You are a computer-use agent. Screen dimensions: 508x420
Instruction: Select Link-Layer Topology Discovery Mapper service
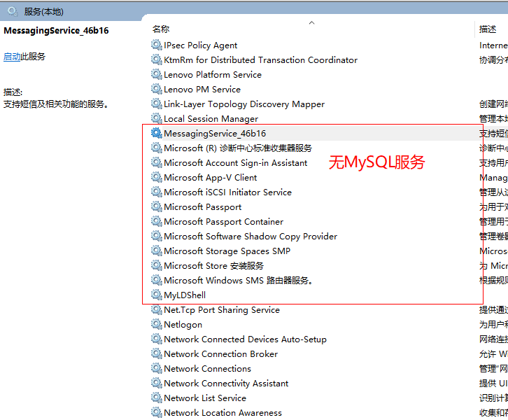point(244,104)
